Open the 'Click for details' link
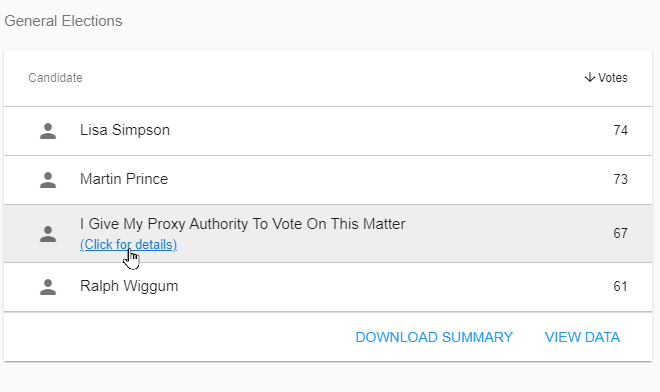Image resolution: width=660 pixels, height=392 pixels. pyautogui.click(x=128, y=245)
